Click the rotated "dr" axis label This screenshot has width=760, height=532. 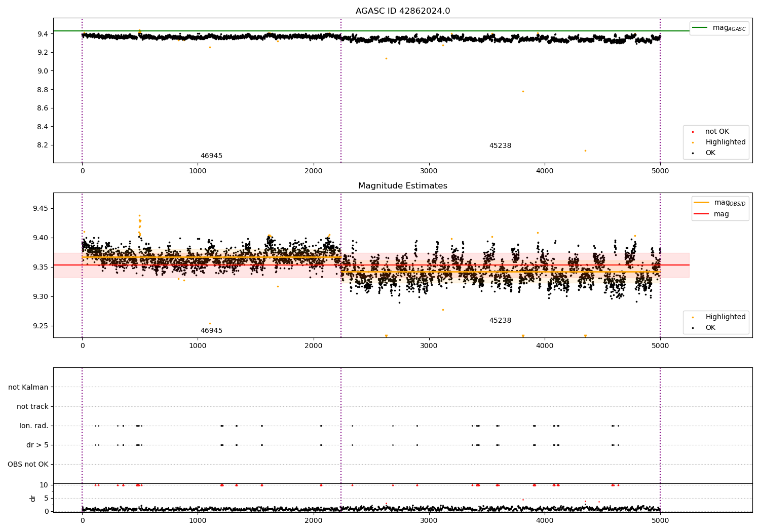click(x=33, y=498)
